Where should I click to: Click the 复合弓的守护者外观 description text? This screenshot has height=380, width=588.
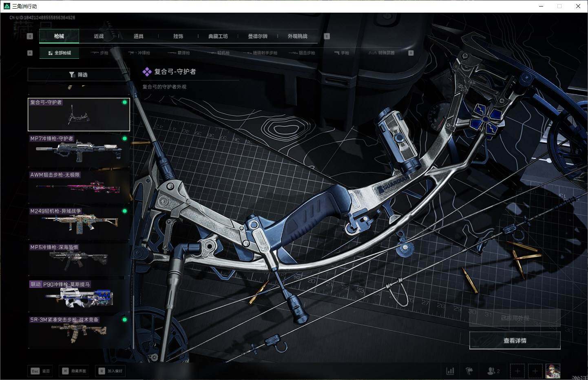[164, 87]
